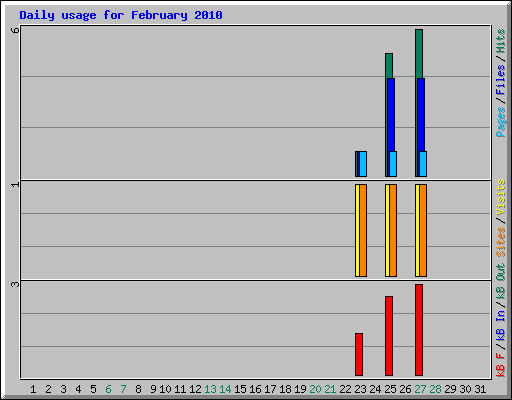Screen dimensions: 512x400
Task: Click the orange Sites bar for day 25
Action: (393, 230)
